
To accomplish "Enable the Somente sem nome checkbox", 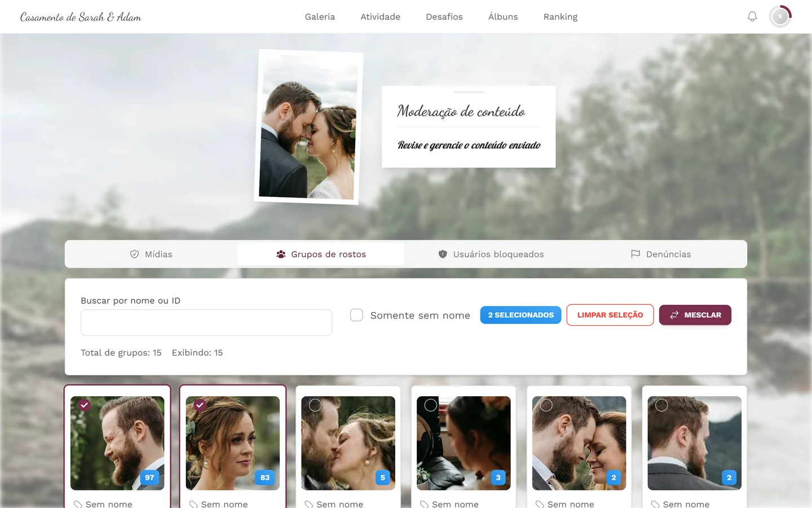I will tap(356, 315).
